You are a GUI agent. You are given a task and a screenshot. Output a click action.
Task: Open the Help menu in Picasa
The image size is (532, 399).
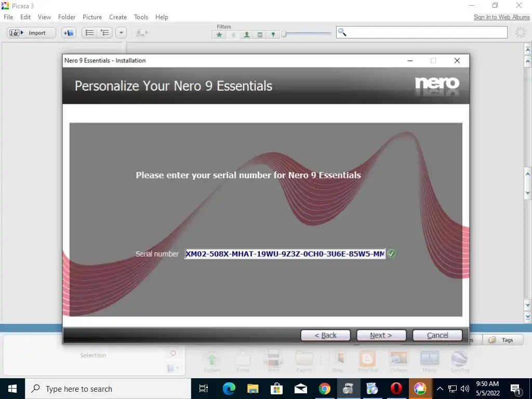162,17
